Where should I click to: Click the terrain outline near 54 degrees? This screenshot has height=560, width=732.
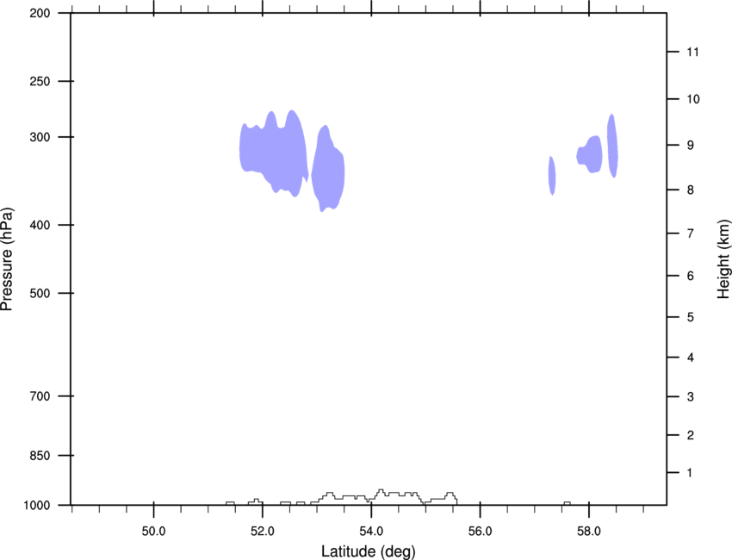371,497
